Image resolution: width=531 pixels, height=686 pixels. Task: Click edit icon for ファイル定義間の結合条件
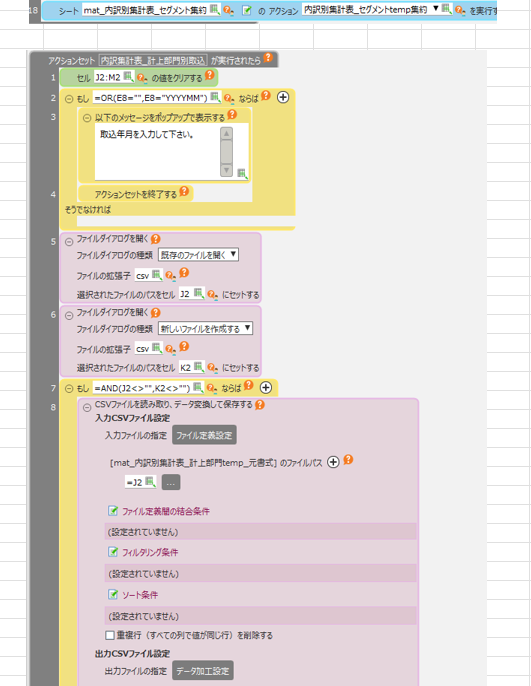pos(113,511)
